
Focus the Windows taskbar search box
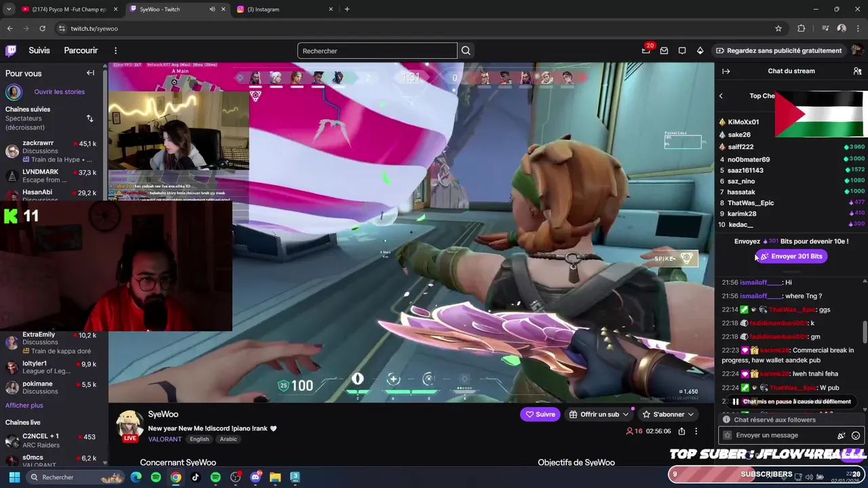click(x=76, y=477)
